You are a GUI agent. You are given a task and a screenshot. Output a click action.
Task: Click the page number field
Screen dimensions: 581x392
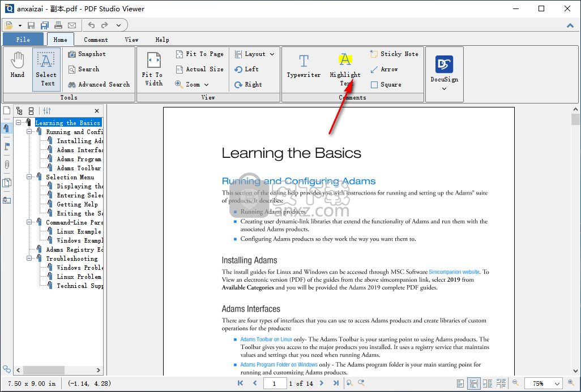coord(275,384)
